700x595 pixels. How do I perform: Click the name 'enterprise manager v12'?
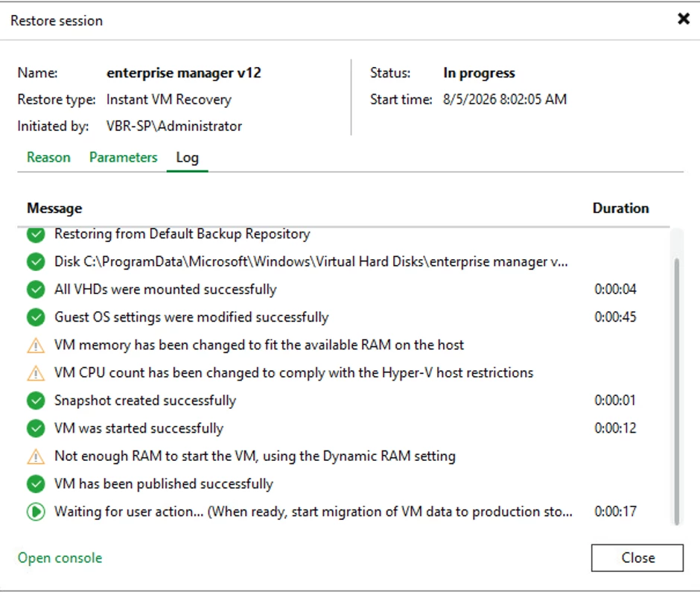click(184, 73)
